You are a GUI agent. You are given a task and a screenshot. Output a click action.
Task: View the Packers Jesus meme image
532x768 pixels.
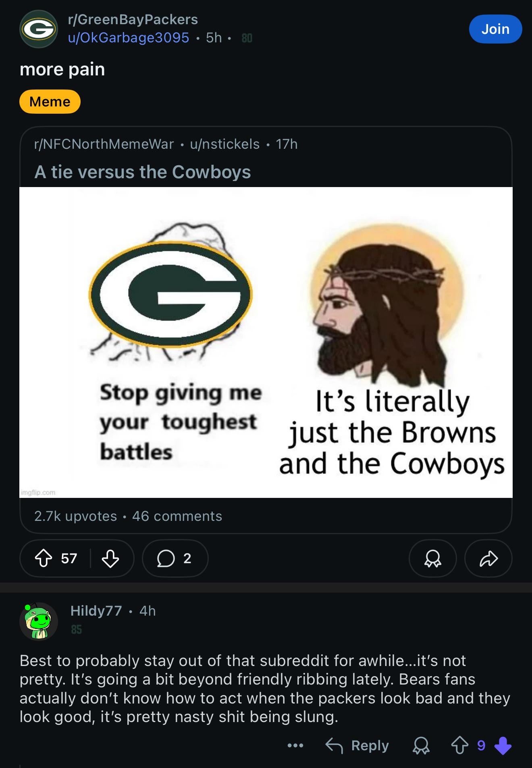pyautogui.click(x=266, y=342)
